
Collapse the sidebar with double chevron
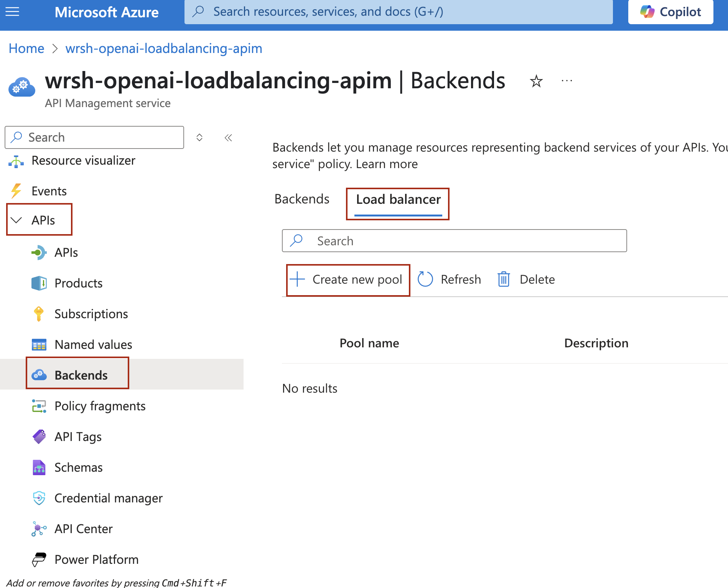pos(229,137)
